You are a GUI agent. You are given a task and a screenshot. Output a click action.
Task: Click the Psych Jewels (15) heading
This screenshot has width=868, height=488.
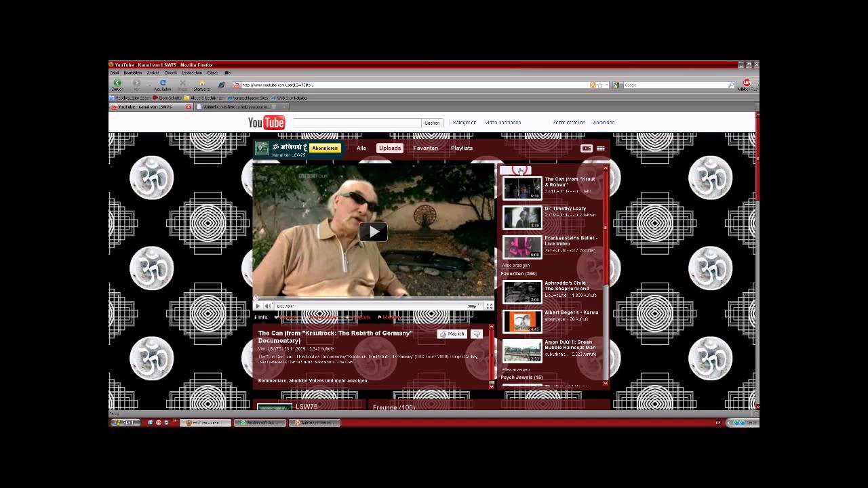pyautogui.click(x=521, y=378)
